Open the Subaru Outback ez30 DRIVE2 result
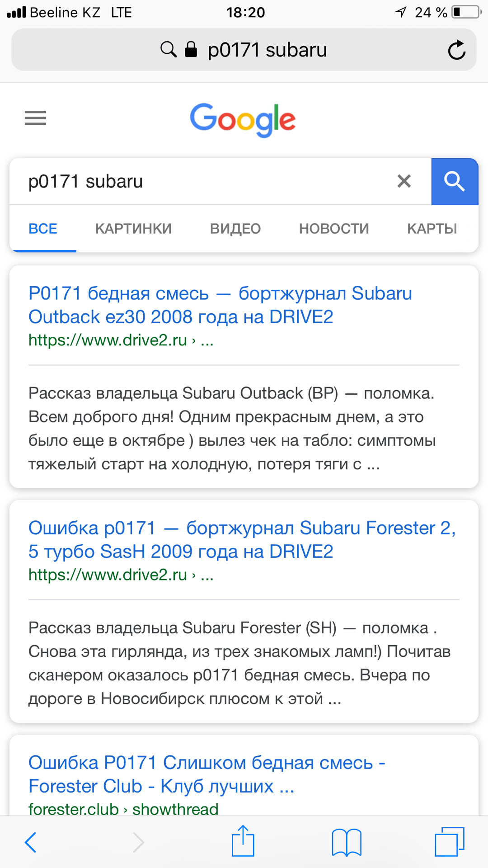 pyautogui.click(x=220, y=305)
